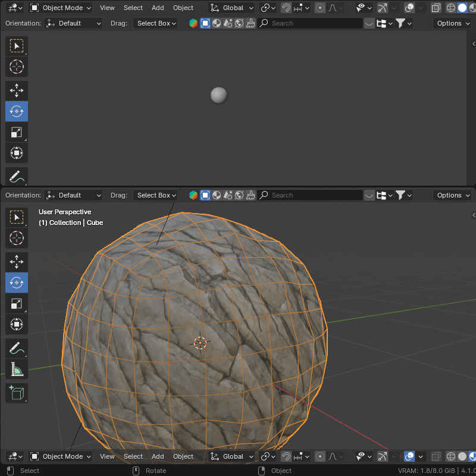Open the Global transform orientation dropdown
476x476 pixels.
click(231, 7)
